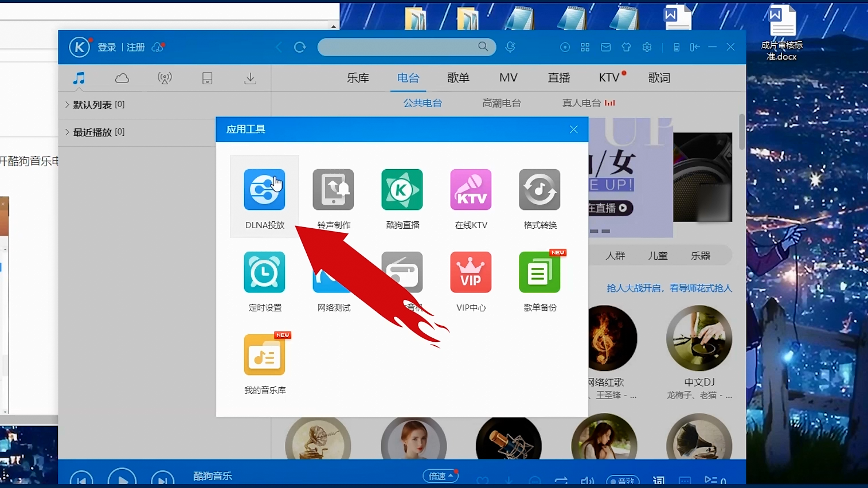Click the search magnifier icon

483,46
